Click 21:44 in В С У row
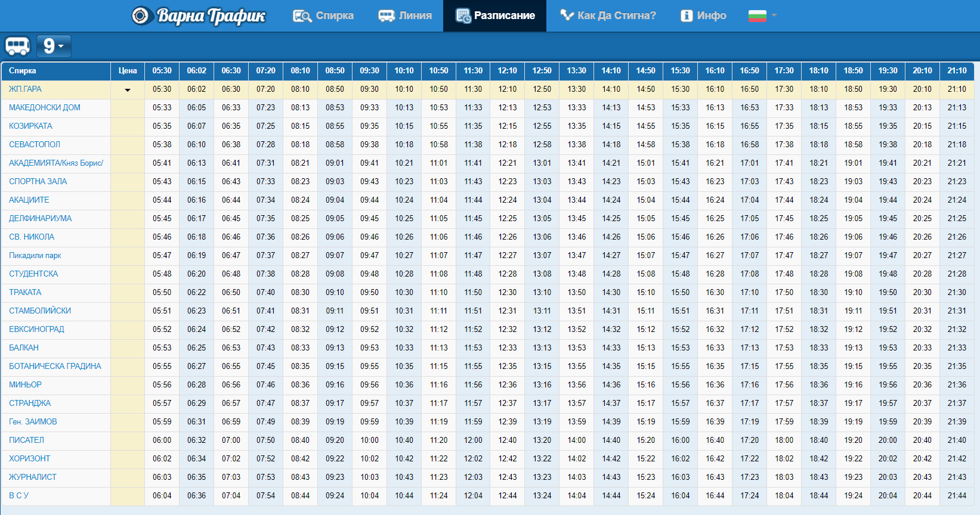 tap(957, 495)
